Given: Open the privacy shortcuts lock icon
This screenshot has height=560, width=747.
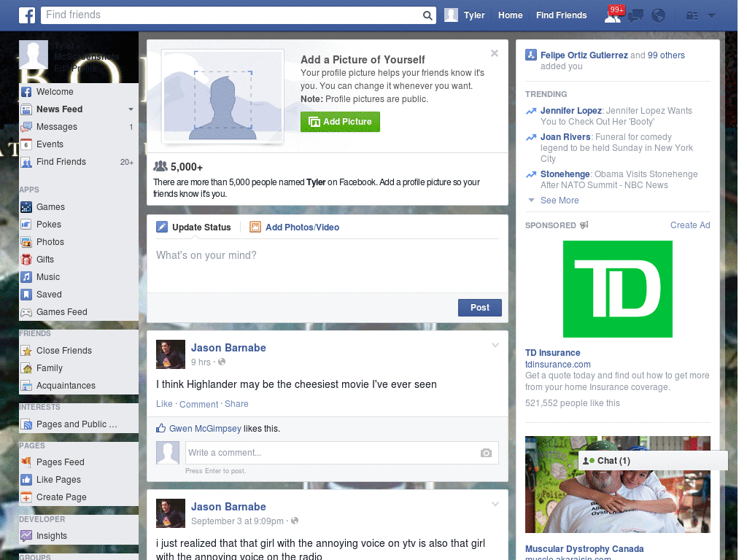Looking at the screenshot, I should tap(692, 16).
